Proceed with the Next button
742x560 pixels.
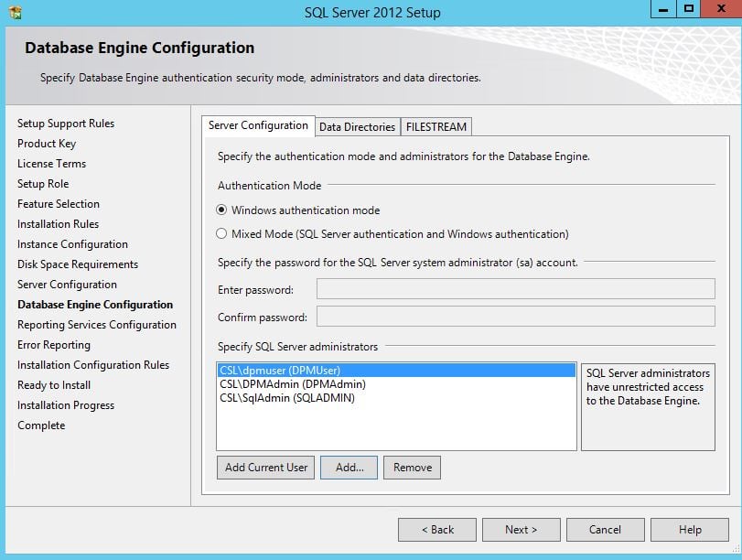[x=521, y=530]
